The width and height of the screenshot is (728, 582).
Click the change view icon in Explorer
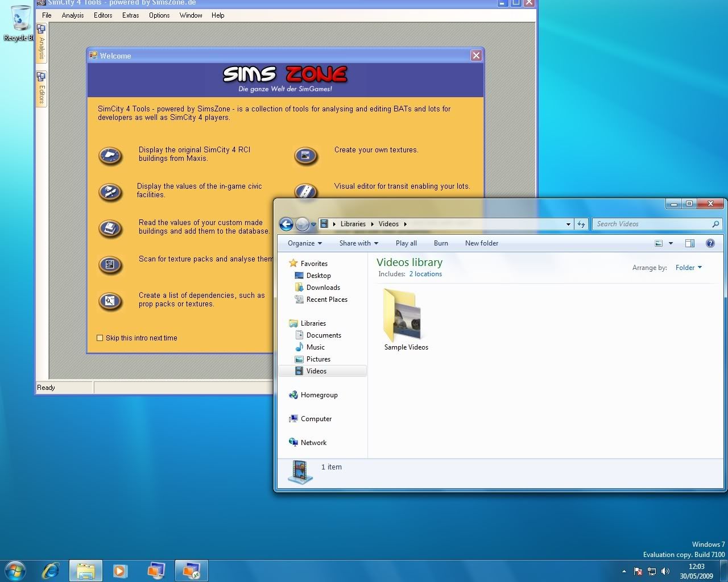[659, 243]
